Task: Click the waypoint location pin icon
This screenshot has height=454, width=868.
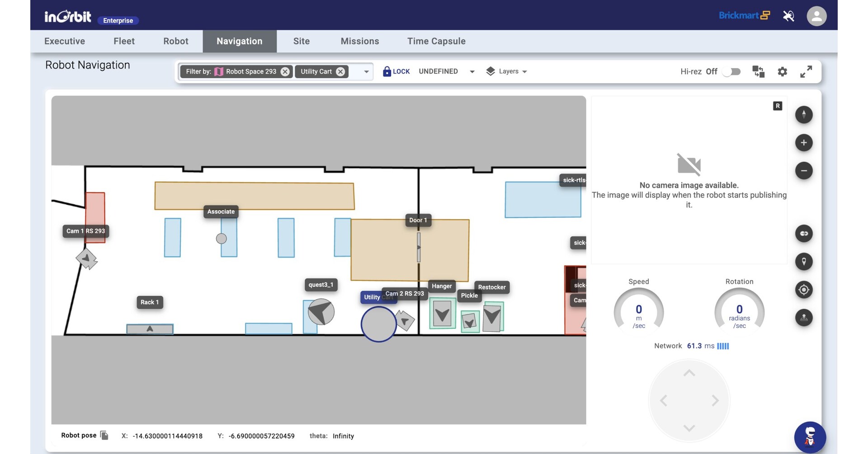Action: (x=804, y=262)
